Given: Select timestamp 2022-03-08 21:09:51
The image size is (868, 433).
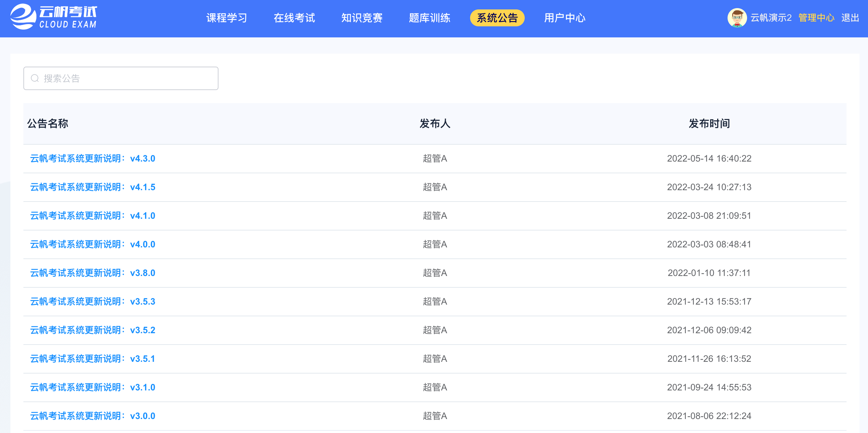Looking at the screenshot, I should 709,216.
